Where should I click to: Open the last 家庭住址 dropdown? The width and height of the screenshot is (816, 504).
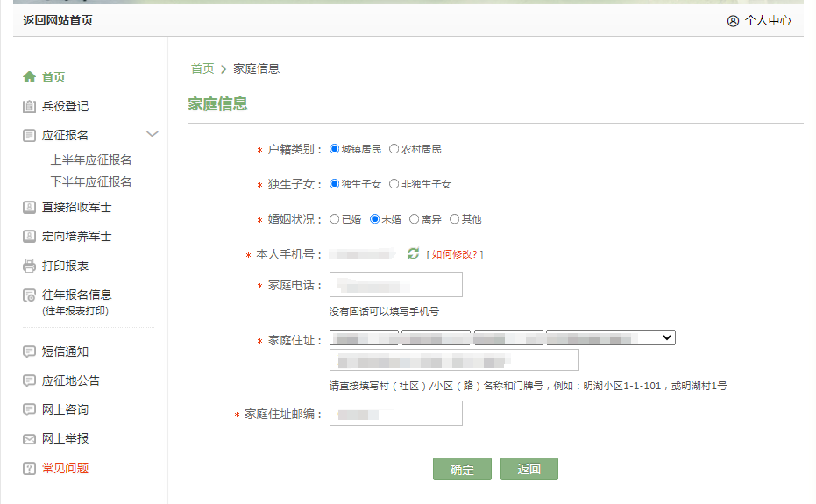(610, 337)
